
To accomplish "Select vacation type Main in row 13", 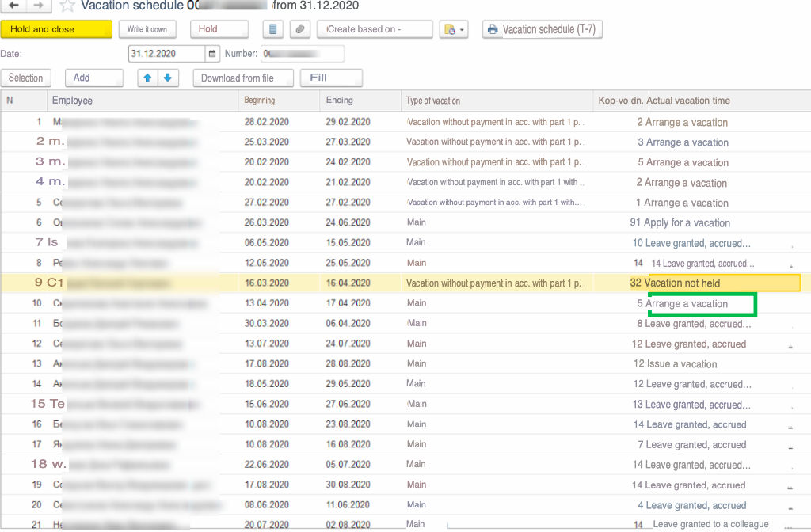I will click(x=417, y=363).
